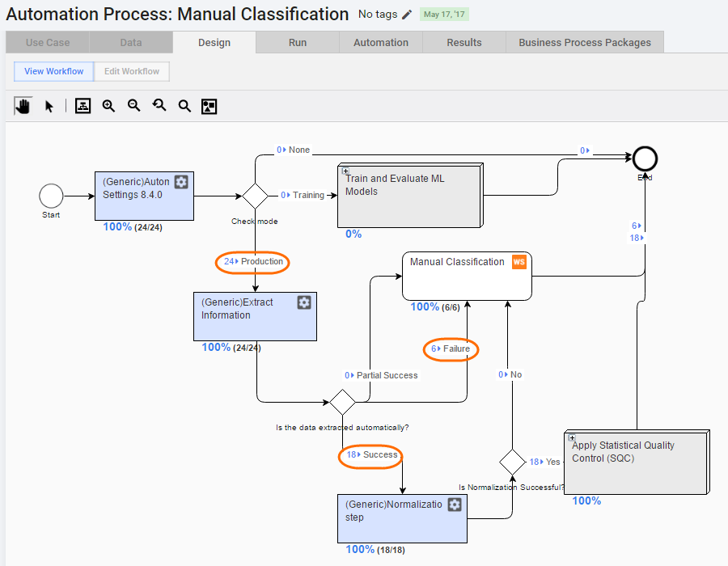Select the Design tab
This screenshot has width=728, height=566.
click(214, 42)
